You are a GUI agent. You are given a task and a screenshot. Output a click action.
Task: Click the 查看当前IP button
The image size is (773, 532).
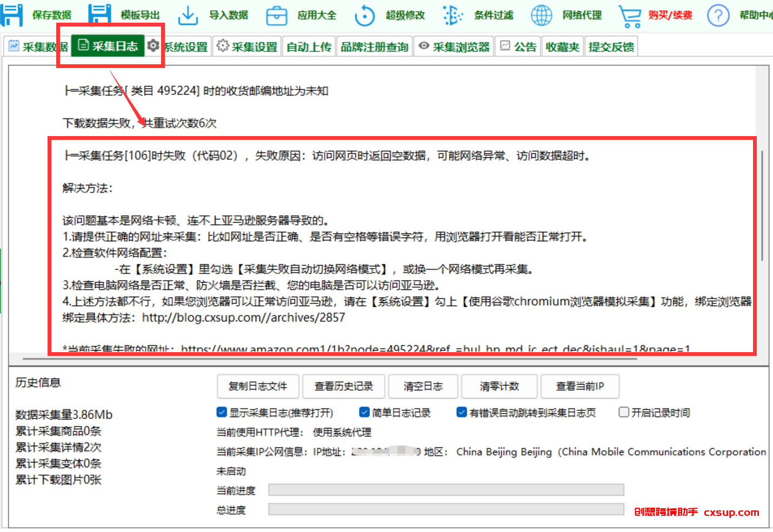tap(580, 386)
